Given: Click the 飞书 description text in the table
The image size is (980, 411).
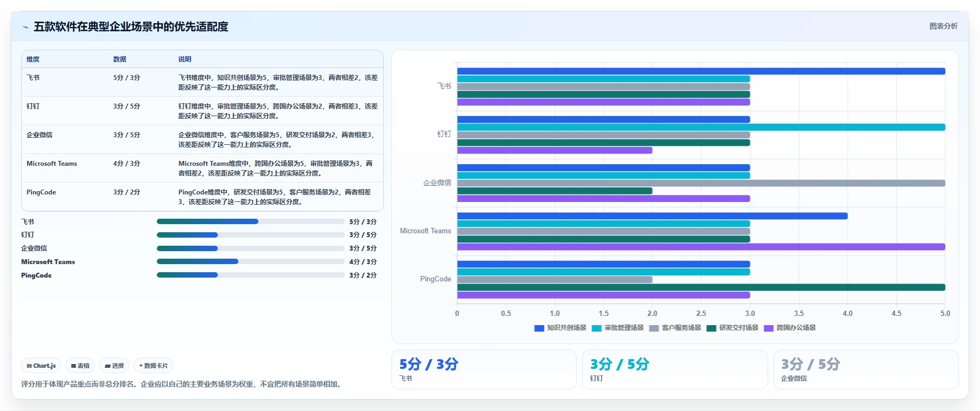Looking at the screenshot, I should pos(278,83).
